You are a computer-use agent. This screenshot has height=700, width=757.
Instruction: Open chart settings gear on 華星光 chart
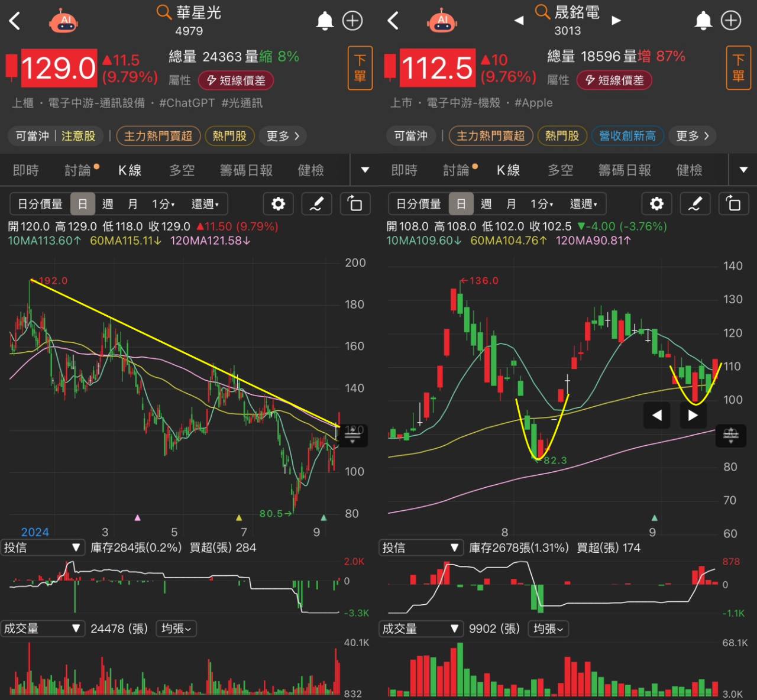tap(278, 204)
